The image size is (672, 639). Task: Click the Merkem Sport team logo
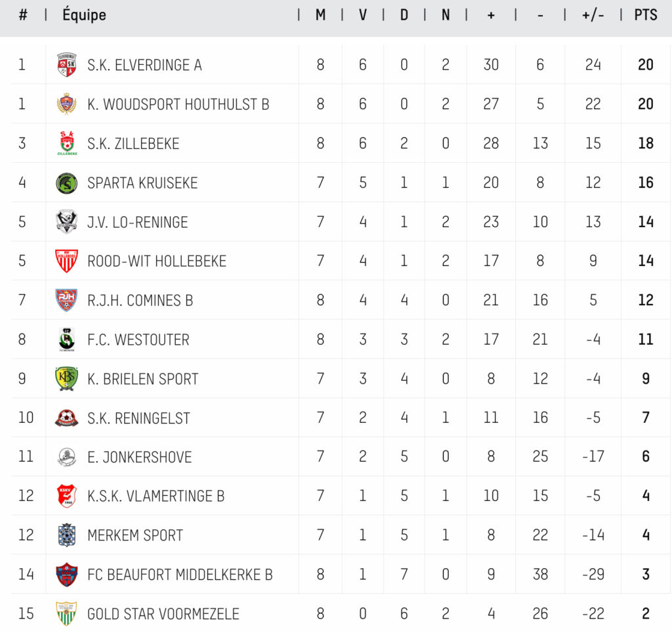coord(66,535)
